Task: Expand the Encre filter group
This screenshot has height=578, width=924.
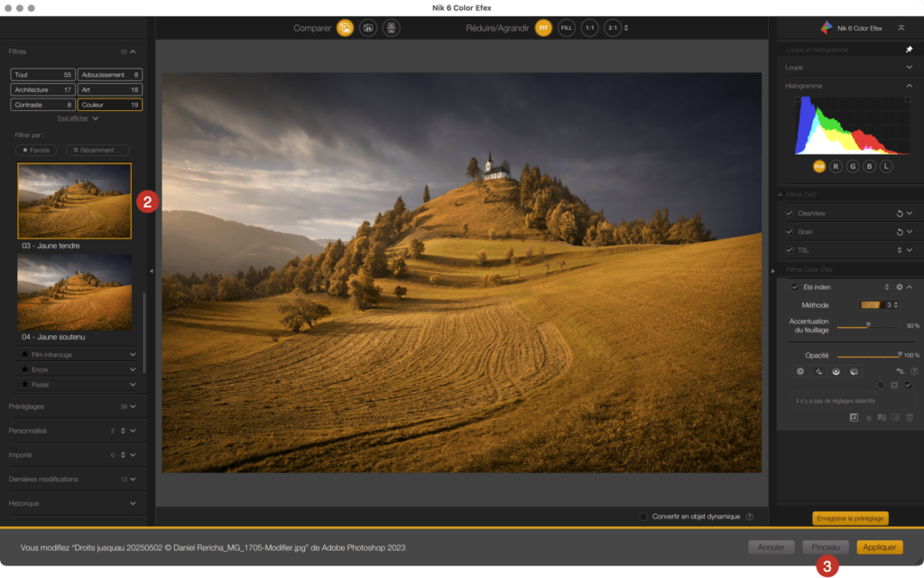Action: (133, 369)
